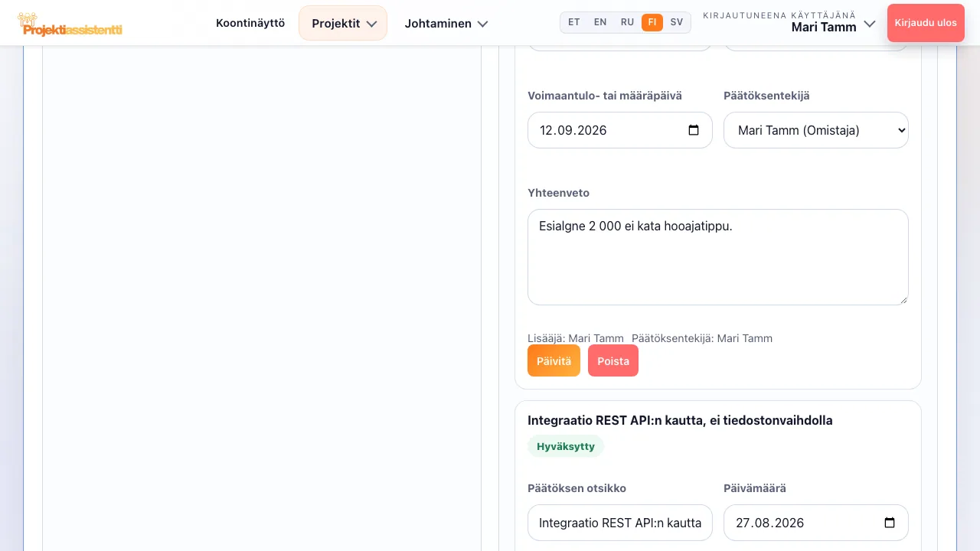980x551 pixels.
Task: Switch language to ET
Action: (574, 22)
